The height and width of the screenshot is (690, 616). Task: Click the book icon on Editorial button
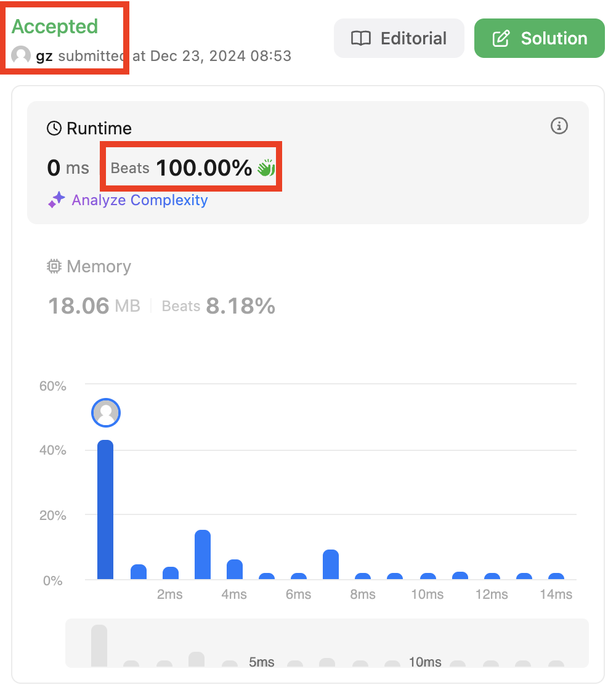point(361,38)
